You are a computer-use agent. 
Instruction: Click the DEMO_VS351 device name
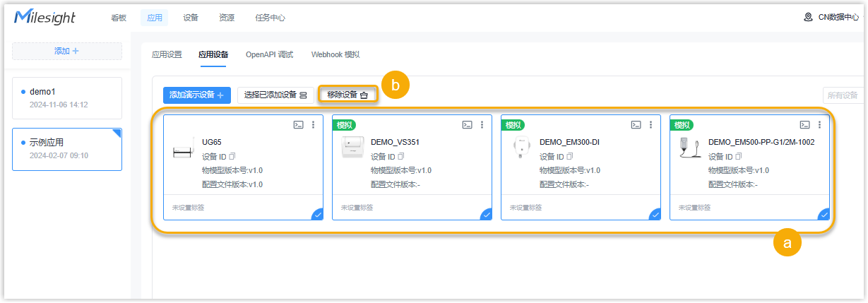pos(395,142)
